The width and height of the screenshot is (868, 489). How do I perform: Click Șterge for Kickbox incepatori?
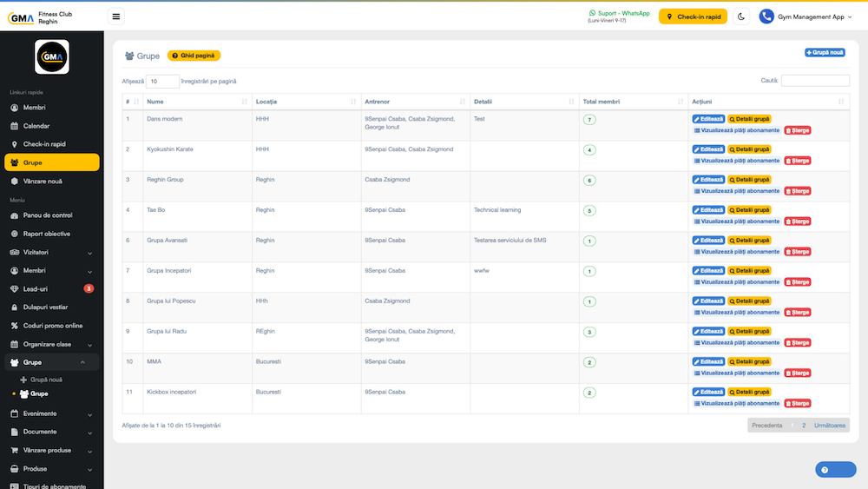[798, 404]
